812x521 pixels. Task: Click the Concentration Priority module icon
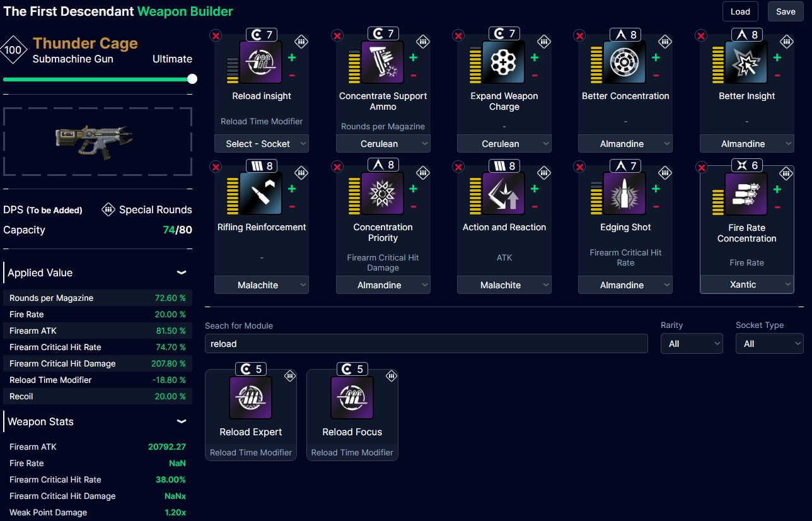tap(383, 194)
